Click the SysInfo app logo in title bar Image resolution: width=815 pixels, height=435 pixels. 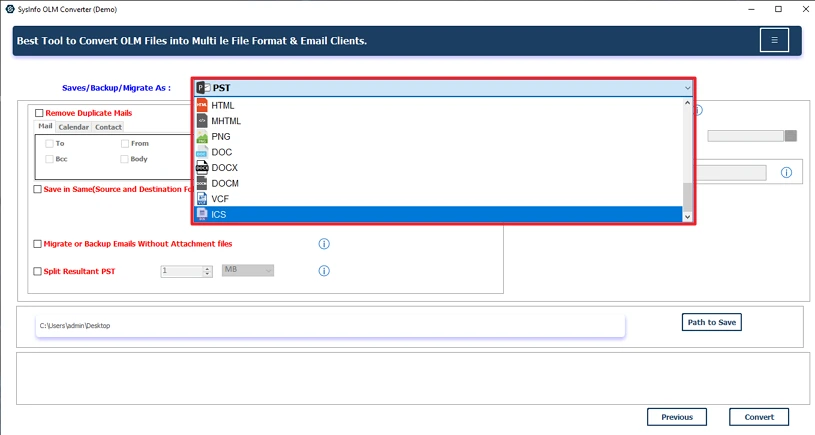point(9,9)
